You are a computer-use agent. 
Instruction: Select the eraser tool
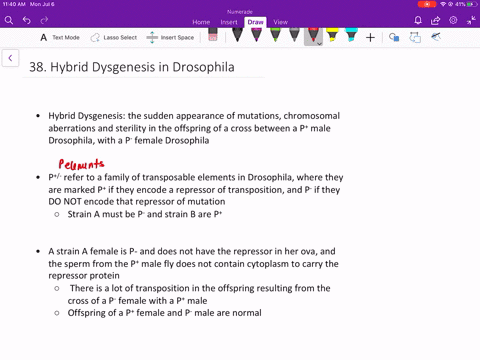(213, 34)
